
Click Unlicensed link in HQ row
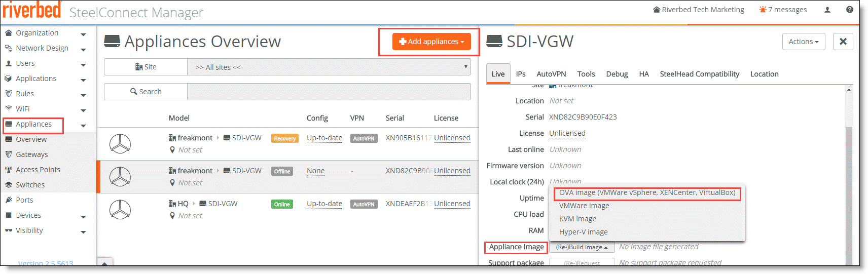coord(452,204)
